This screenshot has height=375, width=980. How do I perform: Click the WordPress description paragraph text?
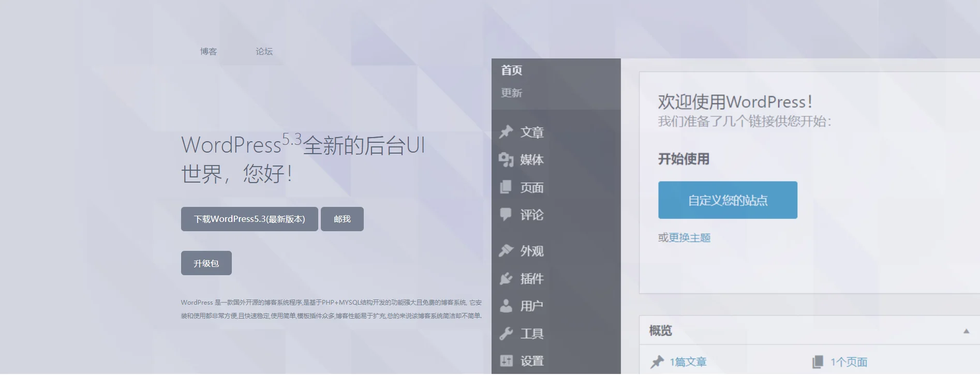331,309
